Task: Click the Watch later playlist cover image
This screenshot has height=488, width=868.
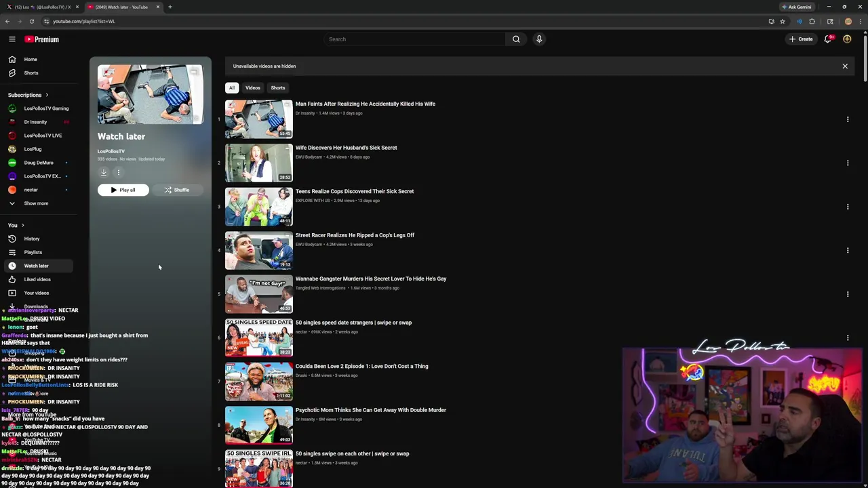Action: tap(150, 94)
